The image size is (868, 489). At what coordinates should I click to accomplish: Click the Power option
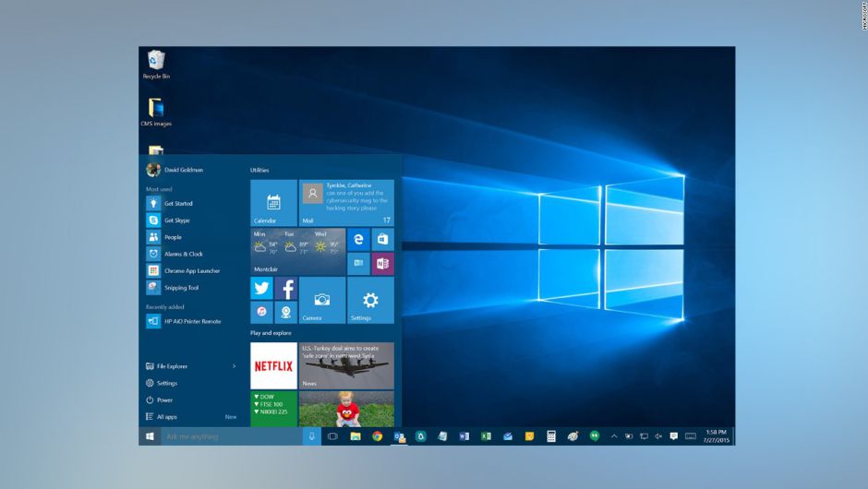pyautogui.click(x=160, y=400)
